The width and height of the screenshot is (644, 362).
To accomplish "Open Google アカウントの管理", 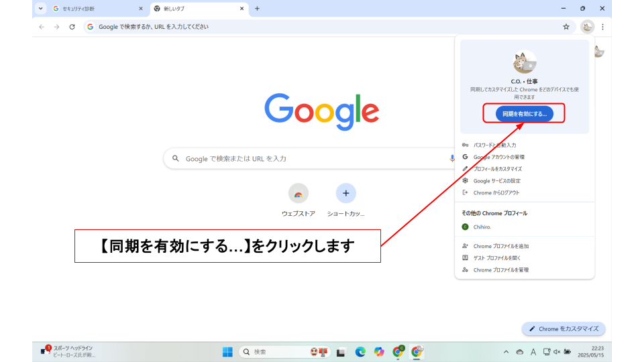I will pos(525,157).
